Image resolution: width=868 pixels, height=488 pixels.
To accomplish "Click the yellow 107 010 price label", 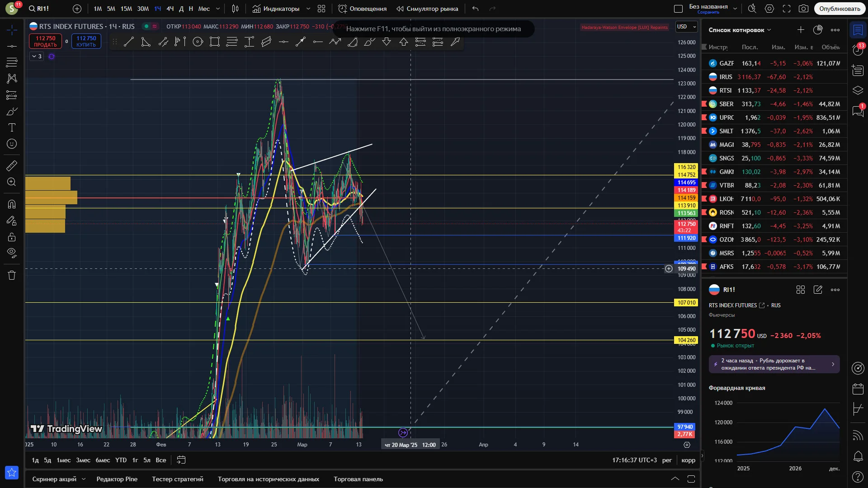I will click(686, 303).
